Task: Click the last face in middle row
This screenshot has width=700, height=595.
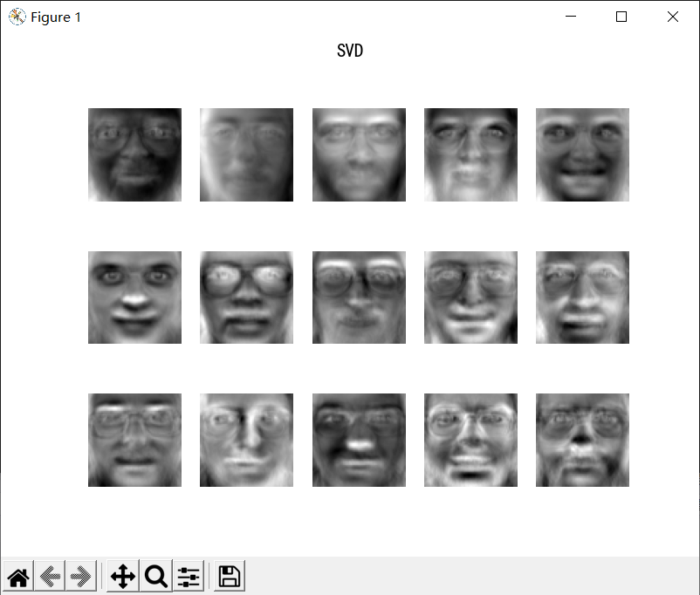Action: [582, 297]
